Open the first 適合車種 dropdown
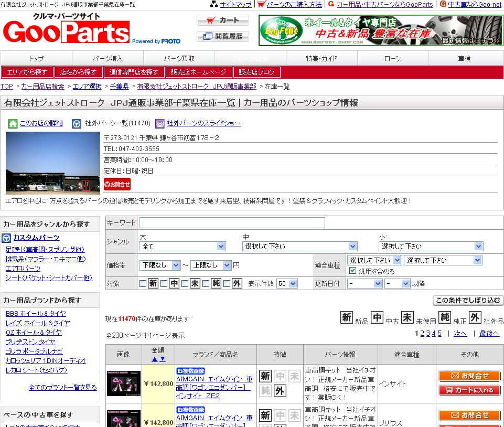This screenshot has height=427, width=504. point(374,260)
